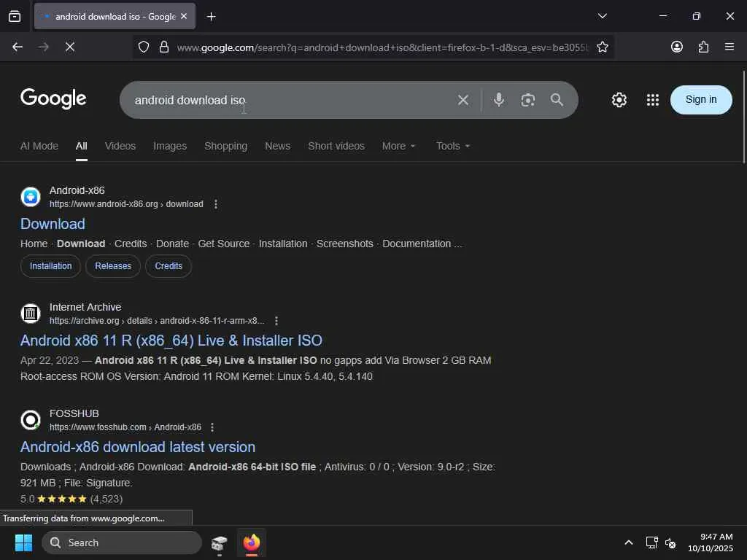Viewport: 747px width, 560px height.
Task: View site security padlock info
Action: [x=164, y=47]
